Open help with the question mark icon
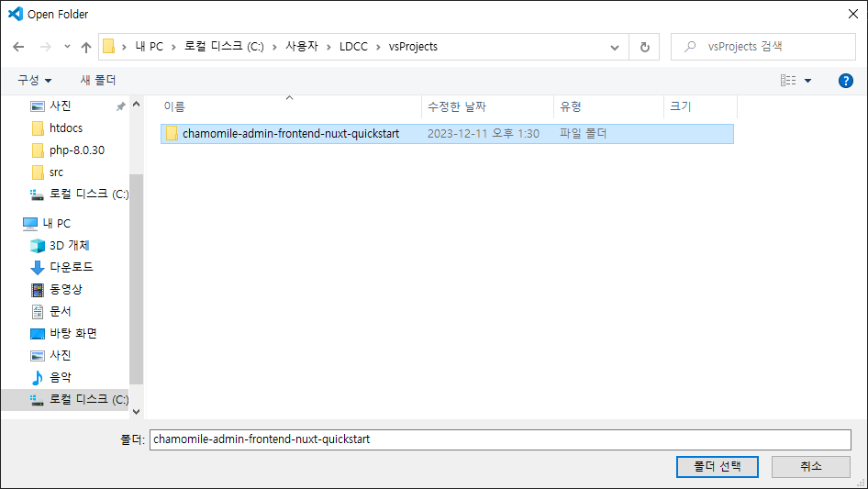The image size is (868, 489). [x=845, y=81]
